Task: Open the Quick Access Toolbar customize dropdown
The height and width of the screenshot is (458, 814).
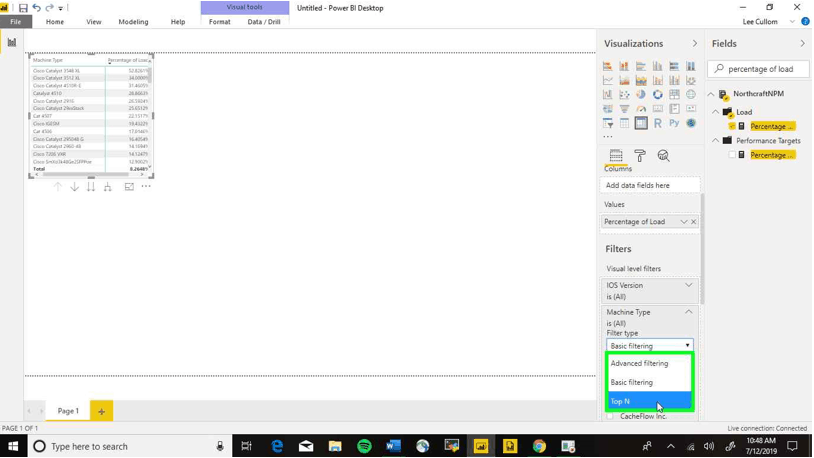Action: click(x=61, y=8)
